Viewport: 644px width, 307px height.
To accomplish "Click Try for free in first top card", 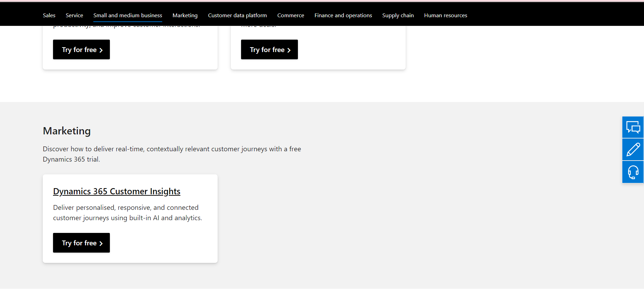I will click(x=81, y=50).
